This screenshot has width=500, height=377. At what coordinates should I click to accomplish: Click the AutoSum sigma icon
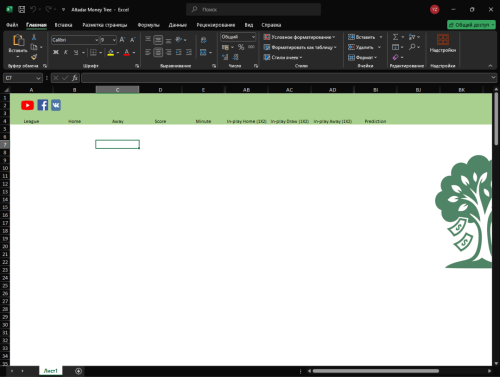click(395, 37)
